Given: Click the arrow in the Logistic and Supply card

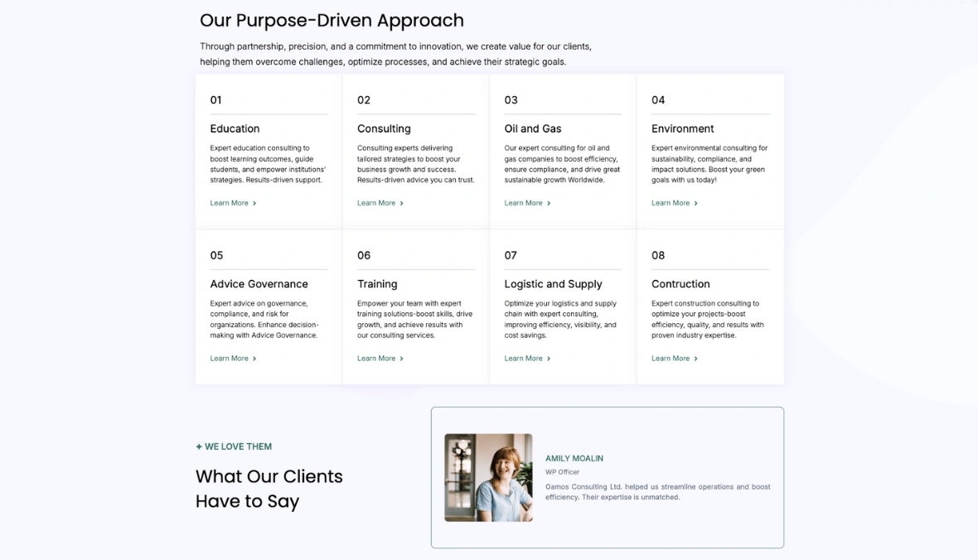Looking at the screenshot, I should point(549,359).
